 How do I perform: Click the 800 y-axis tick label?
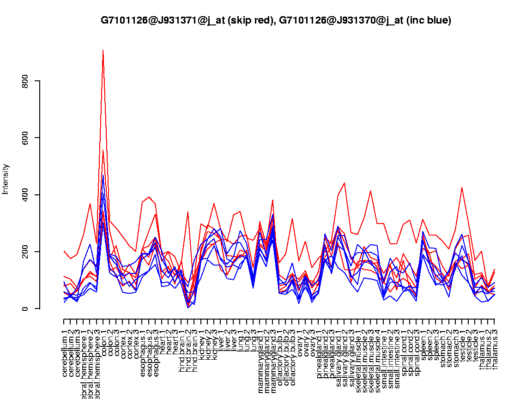point(25,81)
